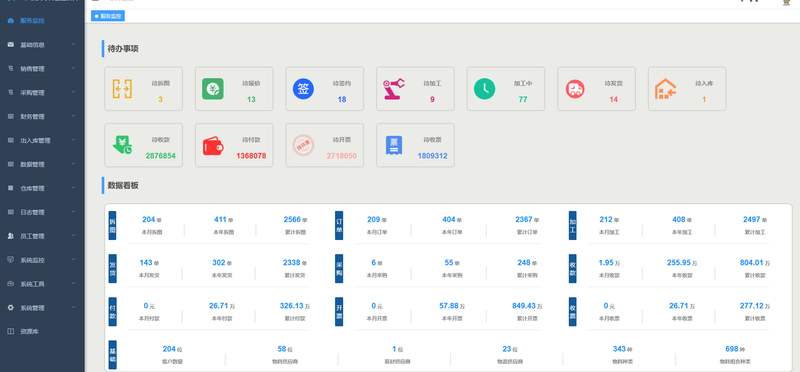Click the 累计加工 value 2497
This screenshot has width=800, height=372.
(752, 219)
